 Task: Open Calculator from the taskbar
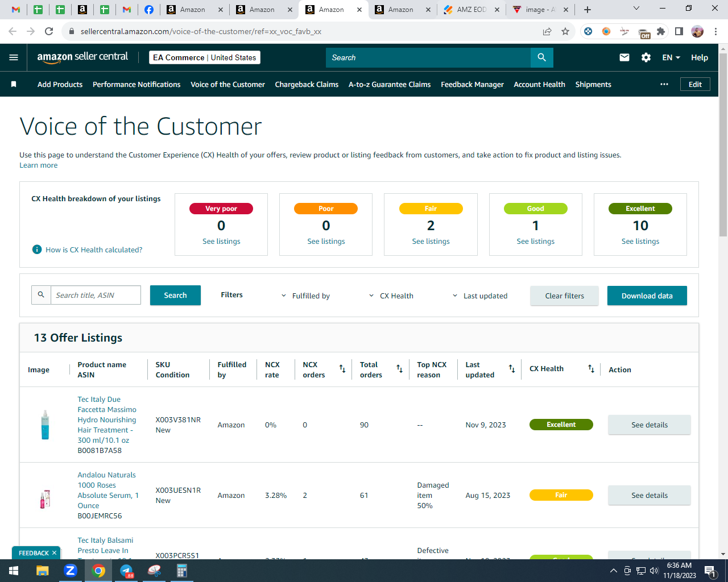pyautogui.click(x=182, y=571)
